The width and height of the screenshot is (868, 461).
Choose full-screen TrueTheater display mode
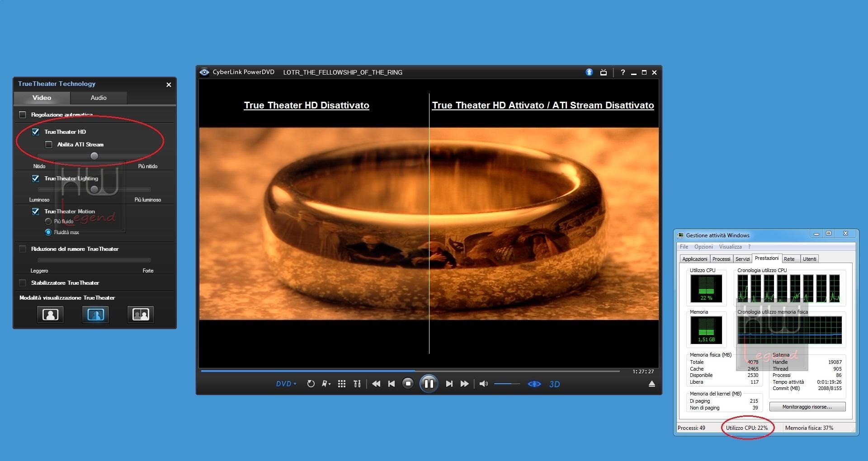coord(50,315)
